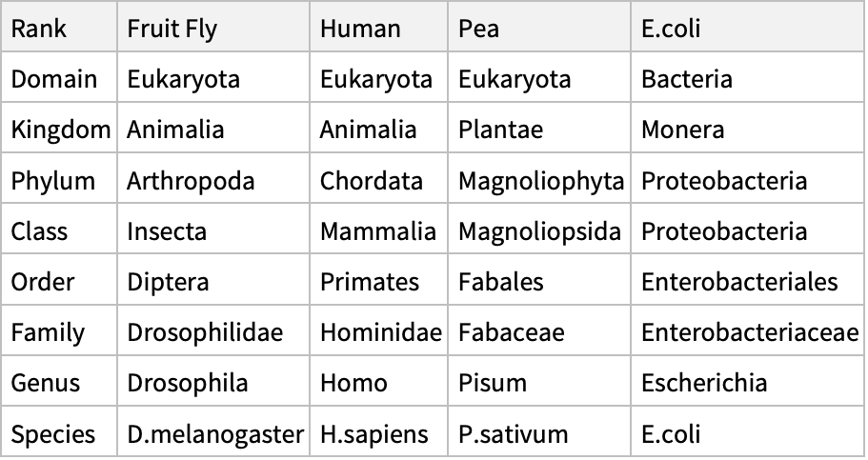Image resolution: width=868 pixels, height=460 pixels.
Task: Select the Escherichia cell
Action: coord(747,381)
